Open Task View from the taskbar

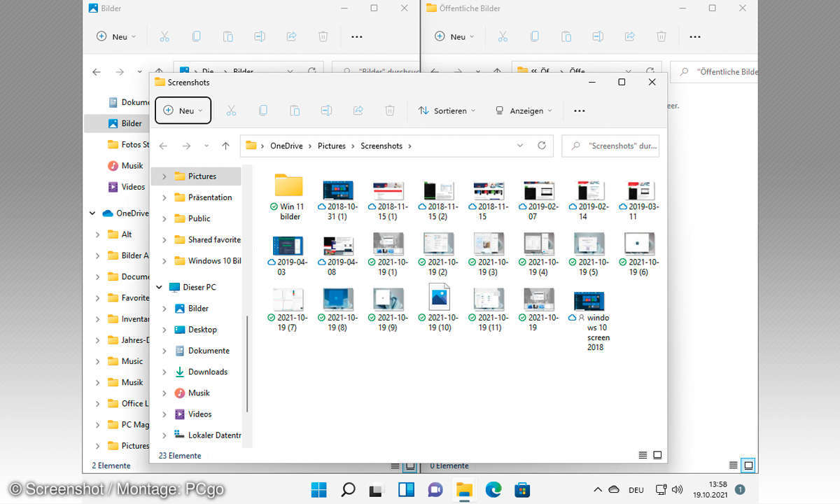pos(377,489)
